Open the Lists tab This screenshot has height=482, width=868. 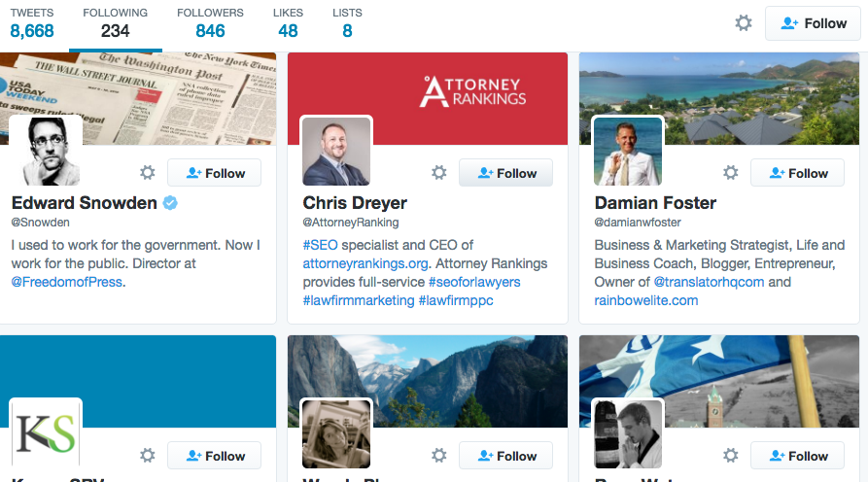(347, 23)
